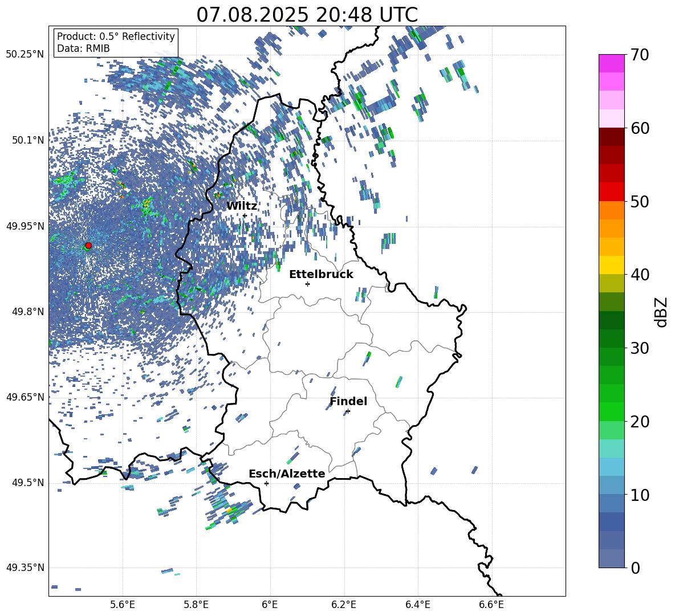Click the colorbar tick value 0
675x616 pixels.
(635, 568)
